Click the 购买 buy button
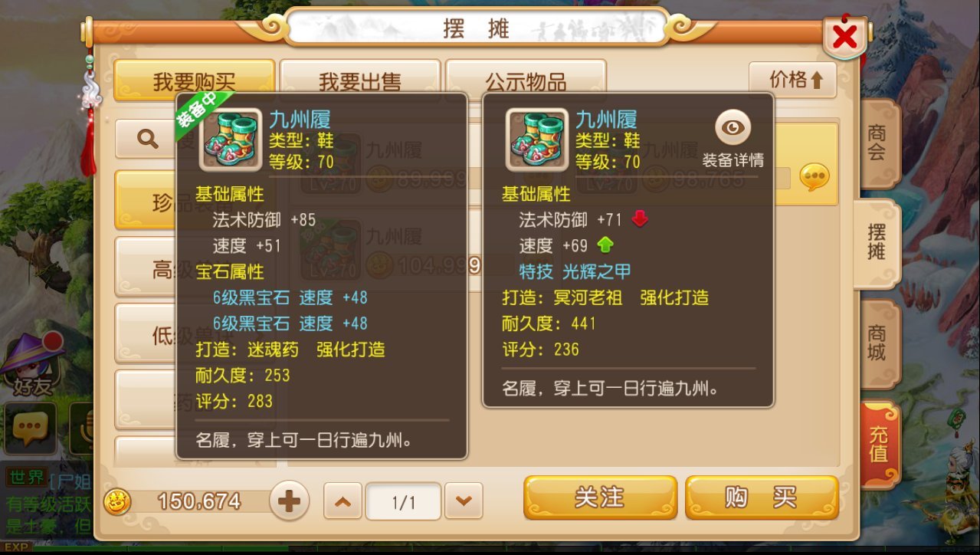This screenshot has height=555, width=980. [762, 498]
